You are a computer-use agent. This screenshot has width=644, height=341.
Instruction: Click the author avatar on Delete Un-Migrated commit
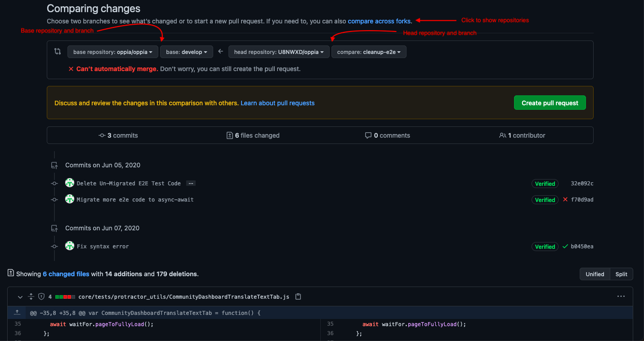point(70,183)
